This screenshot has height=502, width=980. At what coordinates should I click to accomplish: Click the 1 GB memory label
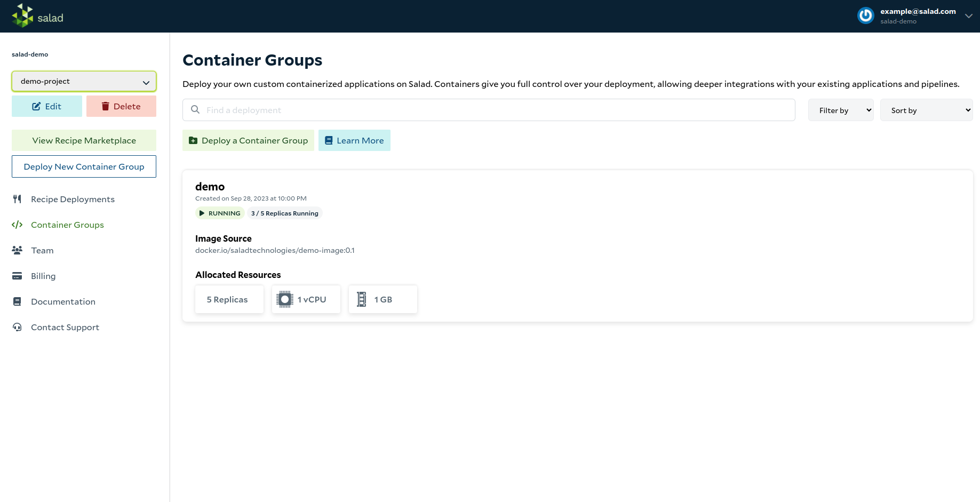(x=383, y=300)
